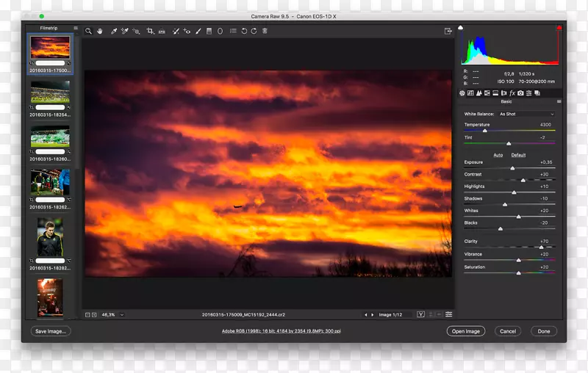Select the Spot Removal tool
The width and height of the screenshot is (588, 373).
[176, 31]
